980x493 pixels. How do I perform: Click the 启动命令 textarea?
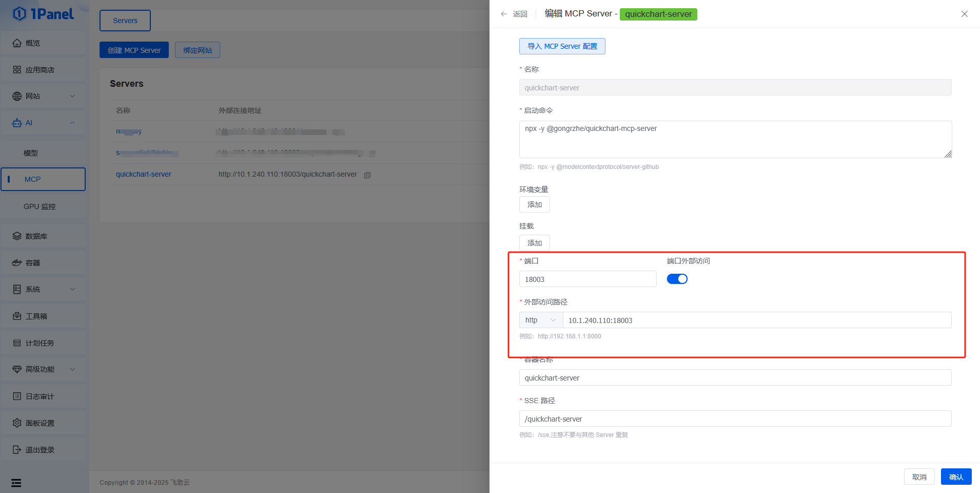(735, 139)
